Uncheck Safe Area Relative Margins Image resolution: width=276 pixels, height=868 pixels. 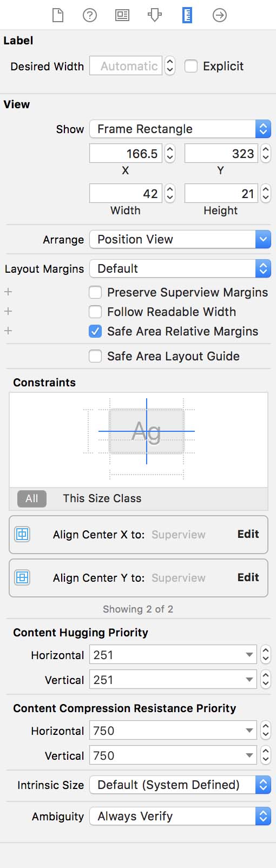pos(95,331)
